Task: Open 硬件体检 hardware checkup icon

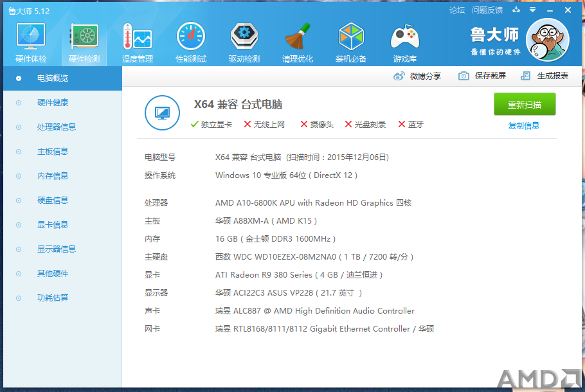Action: click(x=31, y=37)
